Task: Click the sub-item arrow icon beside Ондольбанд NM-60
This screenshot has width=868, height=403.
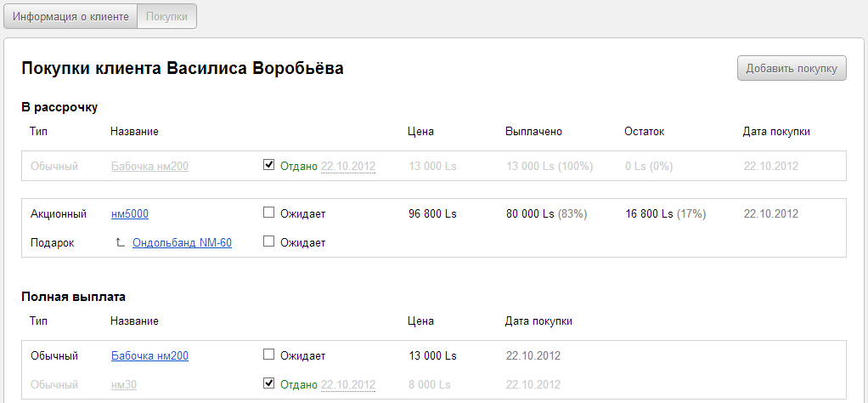Action: pyautogui.click(x=121, y=243)
